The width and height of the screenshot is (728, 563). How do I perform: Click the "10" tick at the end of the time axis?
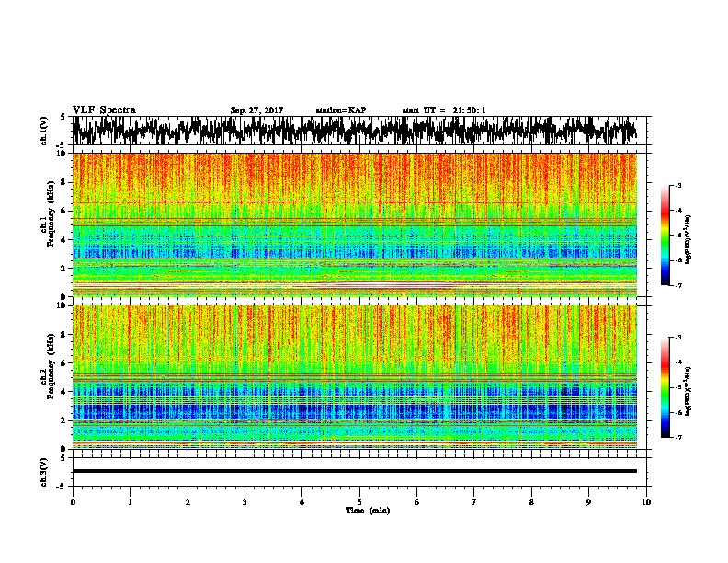646,502
